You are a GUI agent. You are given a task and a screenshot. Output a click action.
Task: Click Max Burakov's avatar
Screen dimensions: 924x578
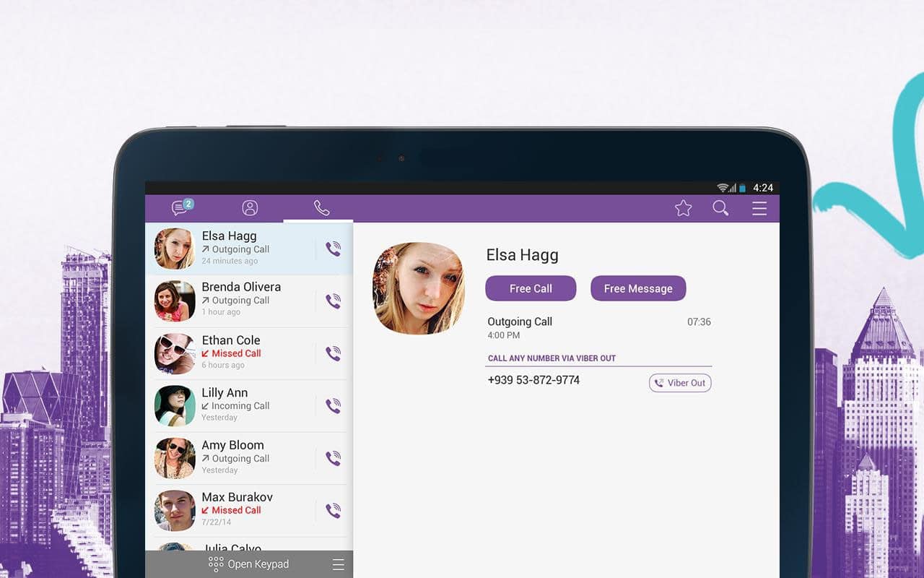[x=175, y=511]
